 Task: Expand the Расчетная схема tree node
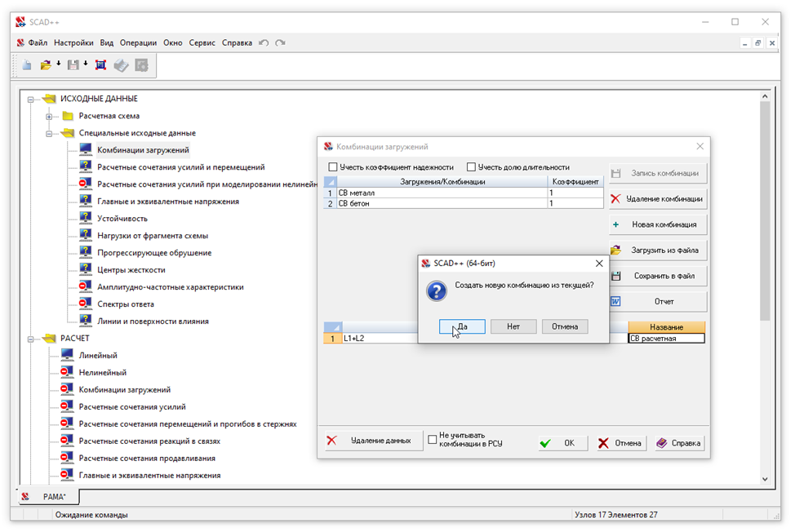pos(49,117)
